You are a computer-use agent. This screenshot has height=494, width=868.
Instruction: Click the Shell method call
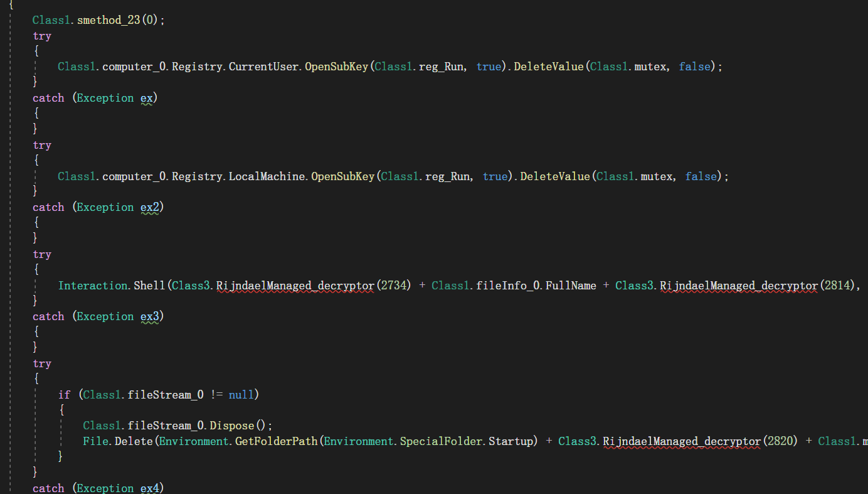[149, 286]
